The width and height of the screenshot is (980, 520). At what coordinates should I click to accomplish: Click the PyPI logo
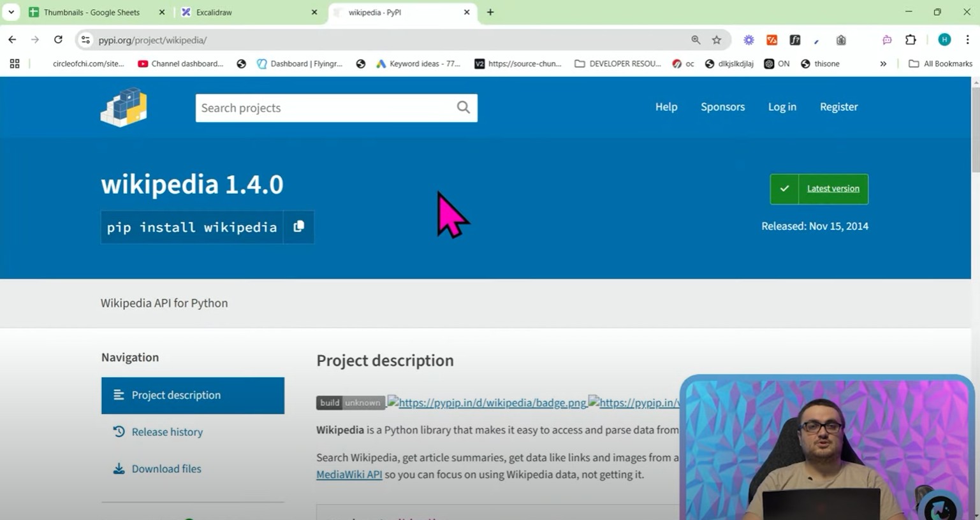[124, 107]
